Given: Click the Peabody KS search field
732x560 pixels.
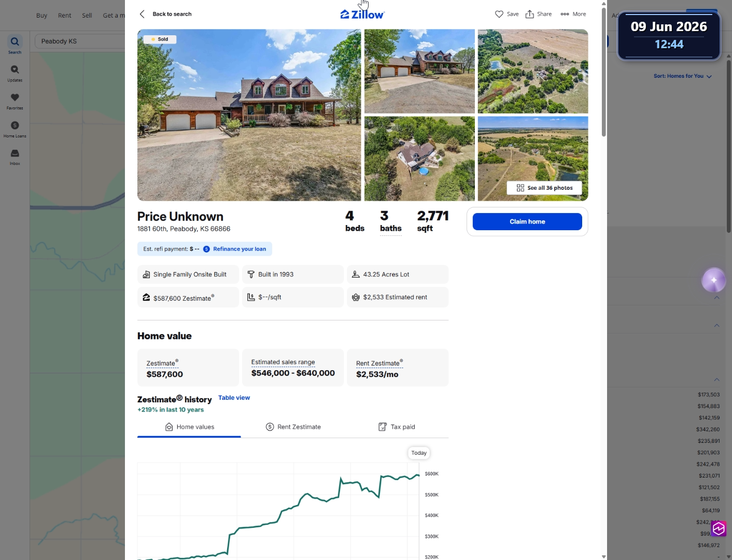Looking at the screenshot, I should tap(80, 41).
